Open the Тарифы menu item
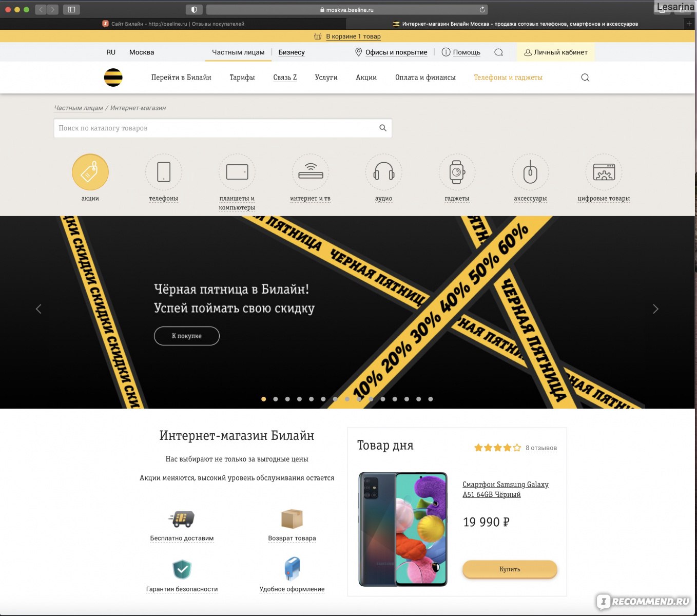697x616 pixels. coord(242,78)
